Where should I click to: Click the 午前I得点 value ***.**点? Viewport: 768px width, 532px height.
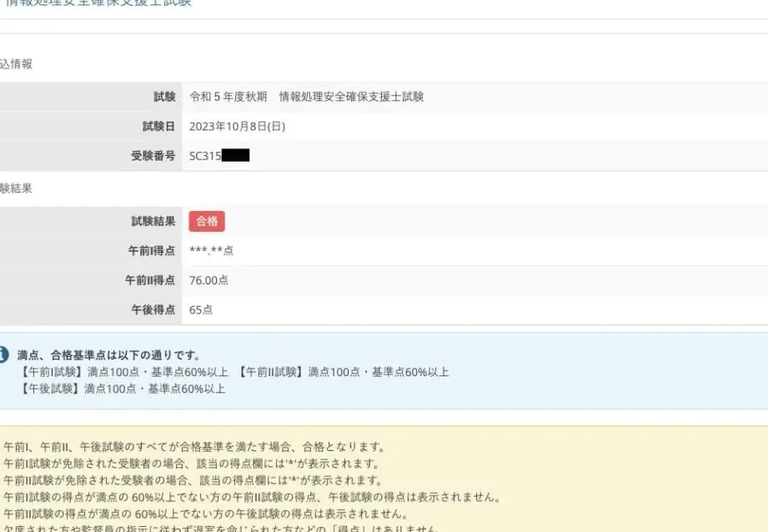coord(211,251)
